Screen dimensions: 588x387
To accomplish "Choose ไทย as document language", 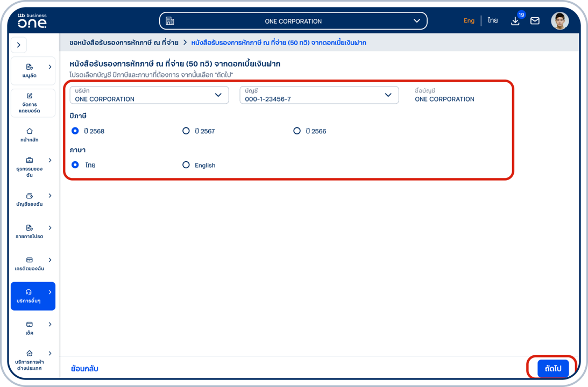I will [75, 165].
